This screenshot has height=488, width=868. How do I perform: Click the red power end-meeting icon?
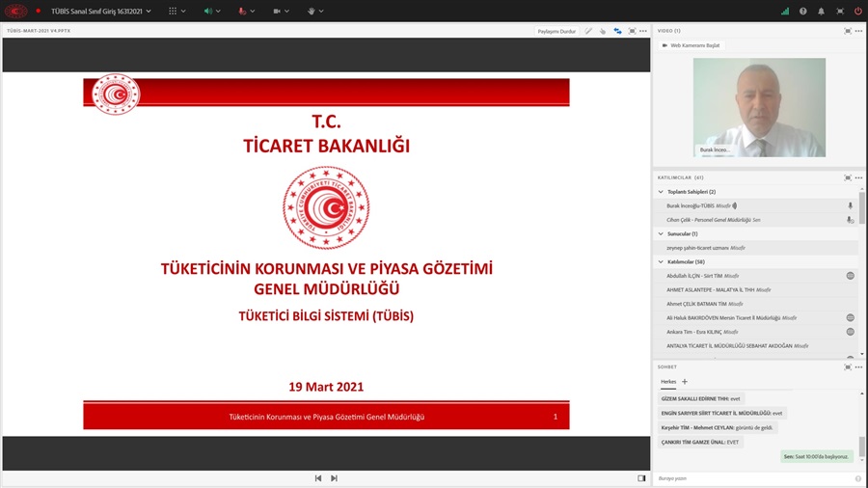[858, 11]
